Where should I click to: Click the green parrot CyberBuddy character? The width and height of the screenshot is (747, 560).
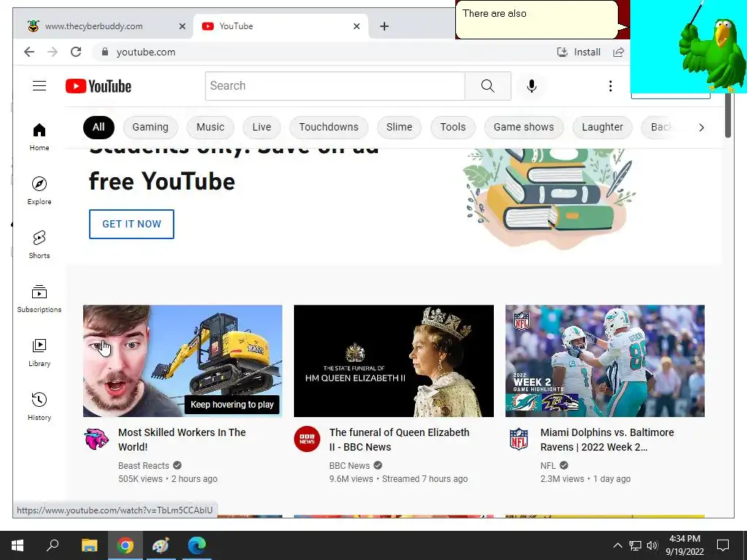pos(712,52)
